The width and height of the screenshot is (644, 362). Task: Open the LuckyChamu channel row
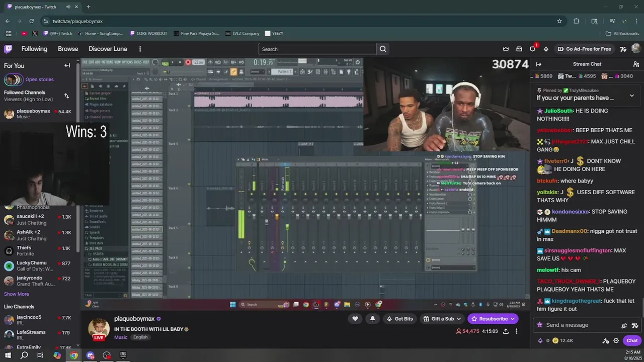(x=38, y=265)
